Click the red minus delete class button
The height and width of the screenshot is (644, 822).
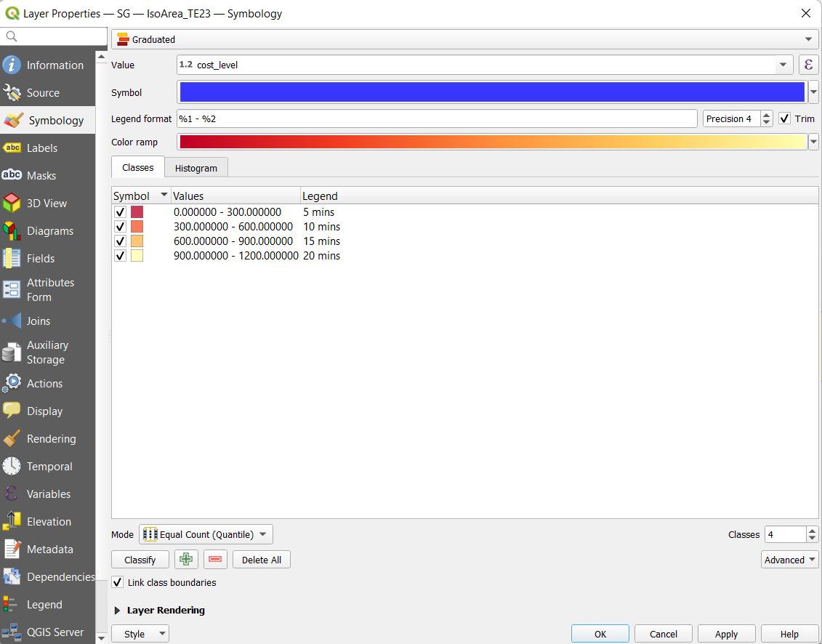[215, 560]
